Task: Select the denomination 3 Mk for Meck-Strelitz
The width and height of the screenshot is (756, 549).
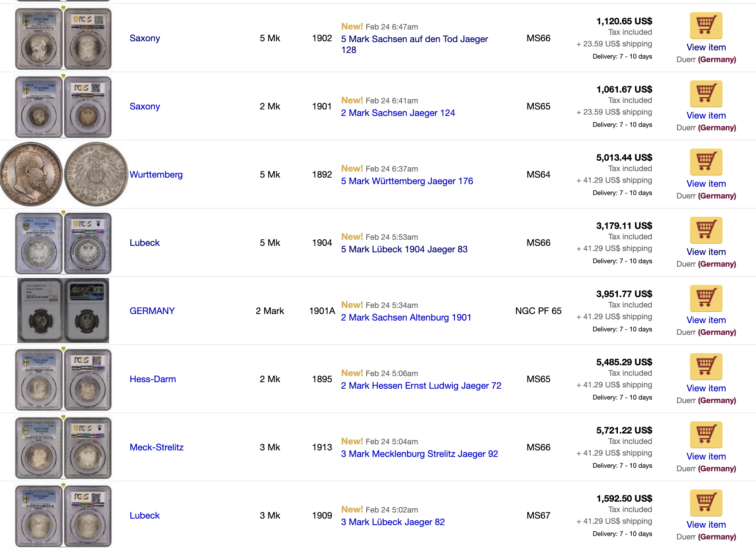Action: pos(270,447)
